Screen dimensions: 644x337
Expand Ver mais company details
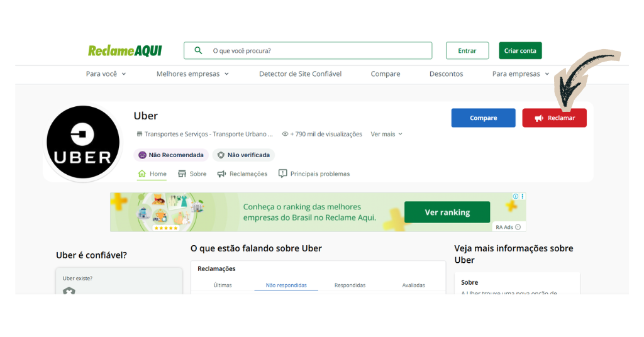[386, 134]
